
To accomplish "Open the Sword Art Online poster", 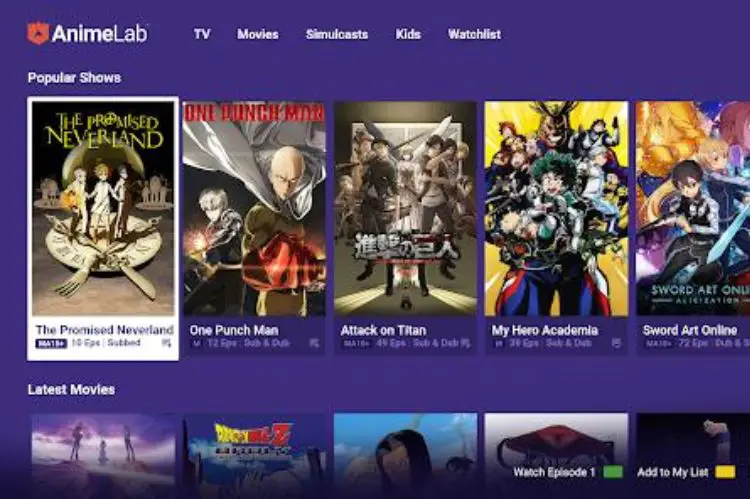I will pos(693,208).
